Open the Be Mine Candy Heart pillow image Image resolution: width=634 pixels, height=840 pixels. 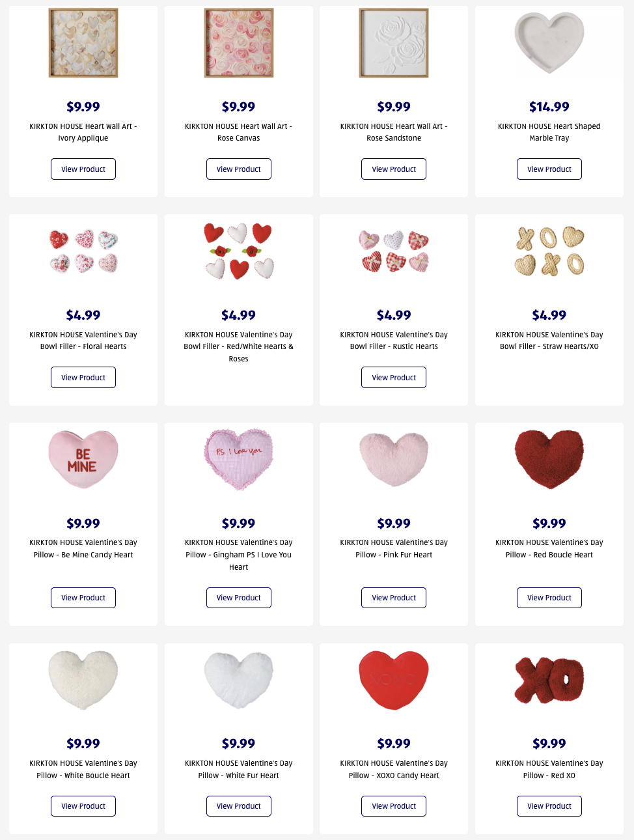pos(83,459)
